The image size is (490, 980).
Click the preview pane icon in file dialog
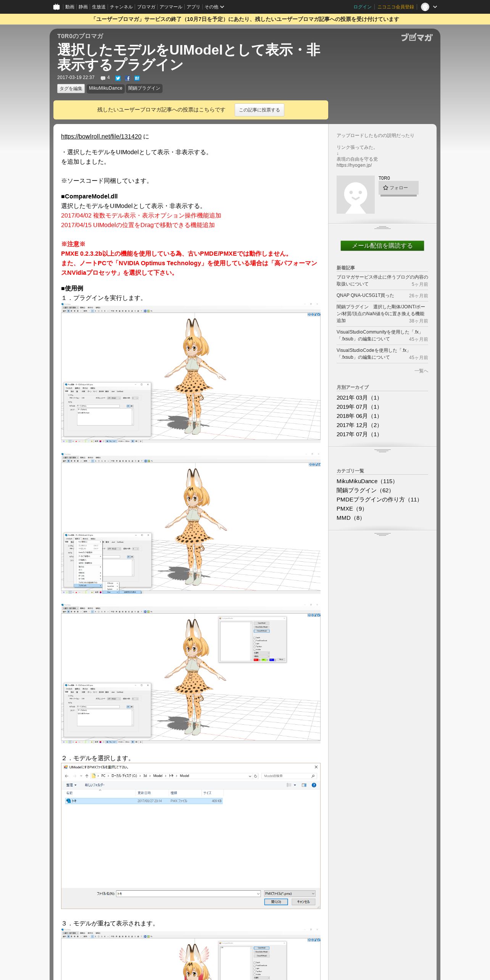tap(304, 785)
